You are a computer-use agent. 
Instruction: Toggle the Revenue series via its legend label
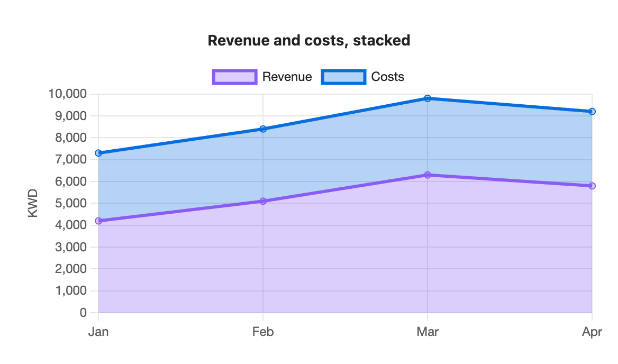287,77
